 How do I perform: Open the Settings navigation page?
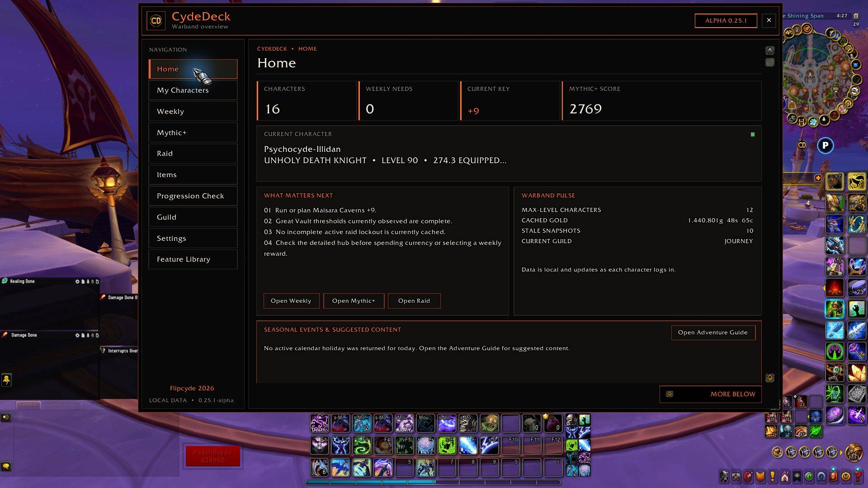193,239
